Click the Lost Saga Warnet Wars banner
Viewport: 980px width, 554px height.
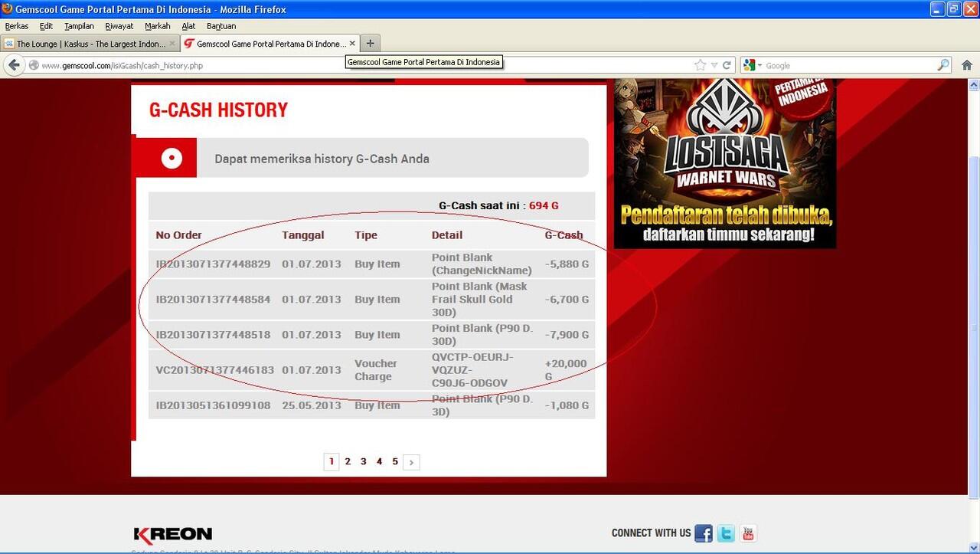[725, 163]
